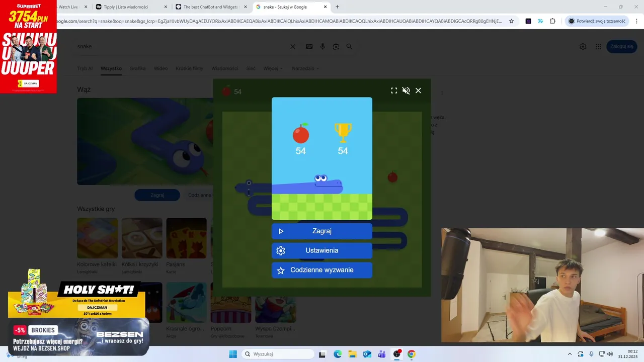Open Google quick settings gear
The width and height of the screenshot is (644, 362).
[x=583, y=46]
